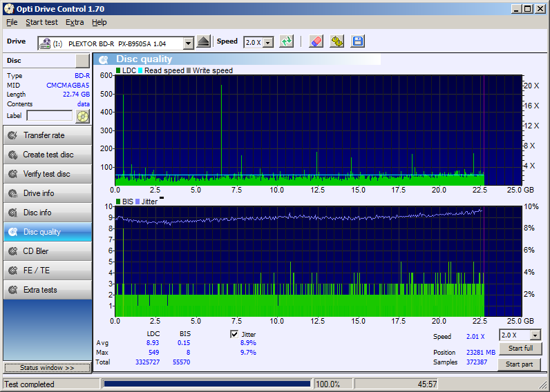Open the File menu
The image size is (550, 392).
[12, 22]
